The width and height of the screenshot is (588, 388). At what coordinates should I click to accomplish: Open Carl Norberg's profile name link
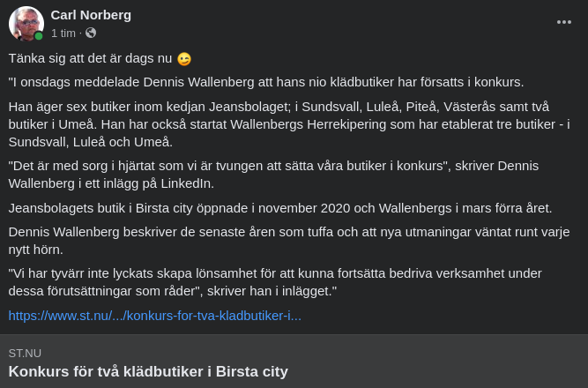[91, 14]
